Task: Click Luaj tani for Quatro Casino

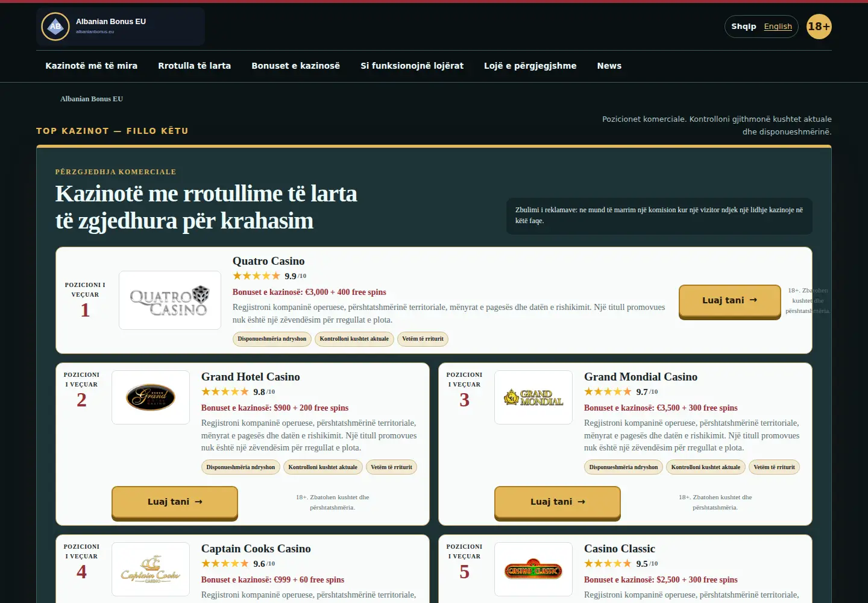Action: pyautogui.click(x=730, y=301)
